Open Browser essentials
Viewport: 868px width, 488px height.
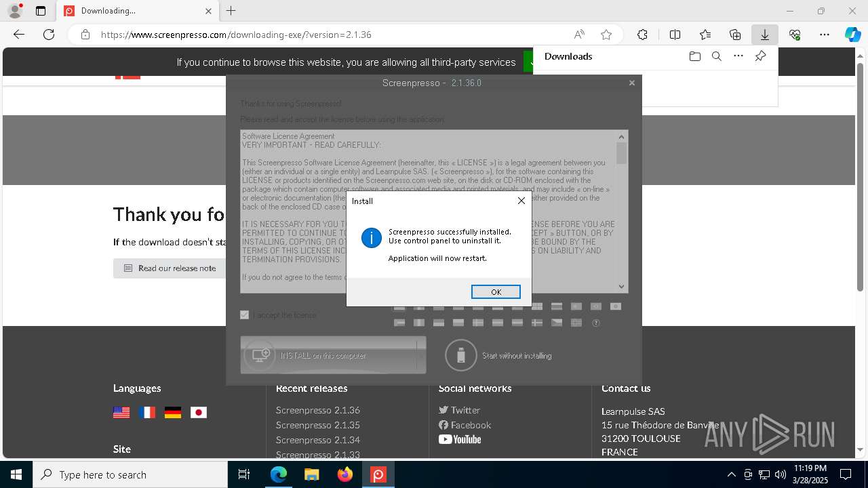click(x=795, y=35)
